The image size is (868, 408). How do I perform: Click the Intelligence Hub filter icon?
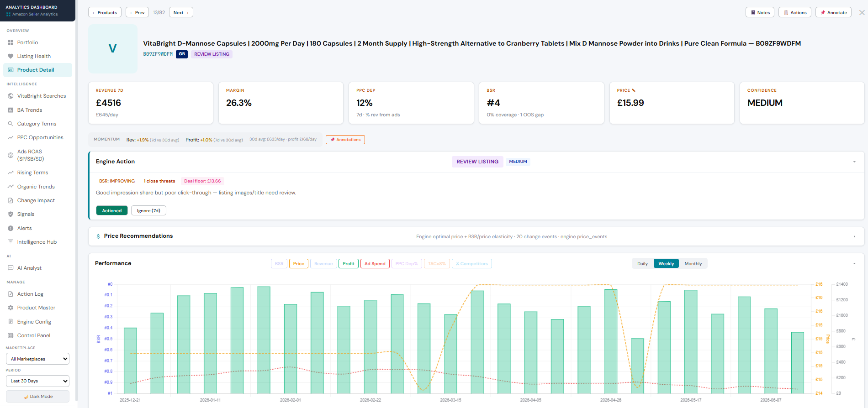pyautogui.click(x=11, y=242)
